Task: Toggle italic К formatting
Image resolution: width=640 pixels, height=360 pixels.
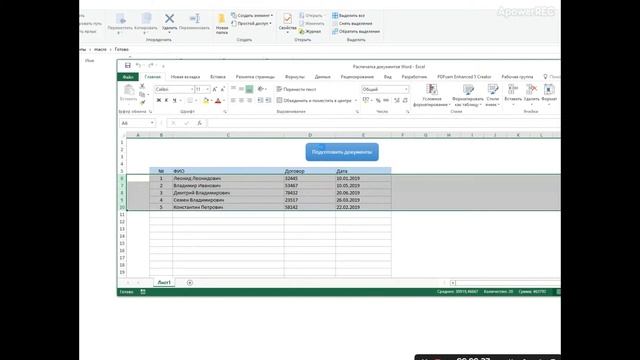Action: [x=167, y=100]
